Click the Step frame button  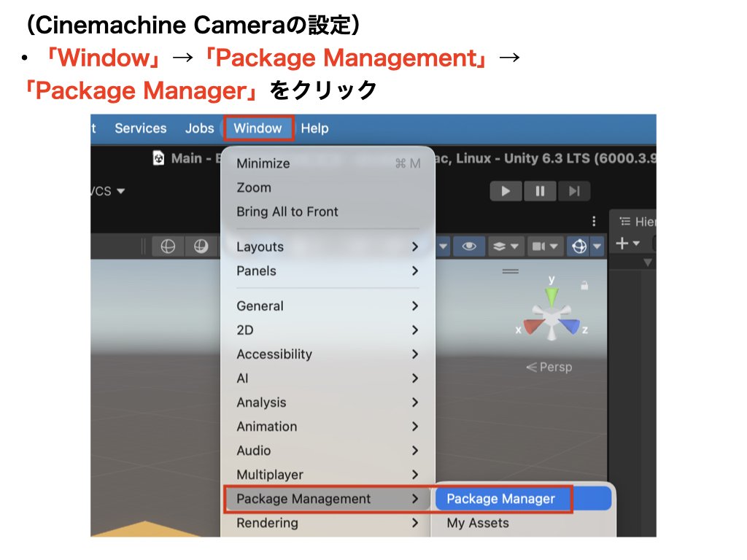(x=574, y=191)
